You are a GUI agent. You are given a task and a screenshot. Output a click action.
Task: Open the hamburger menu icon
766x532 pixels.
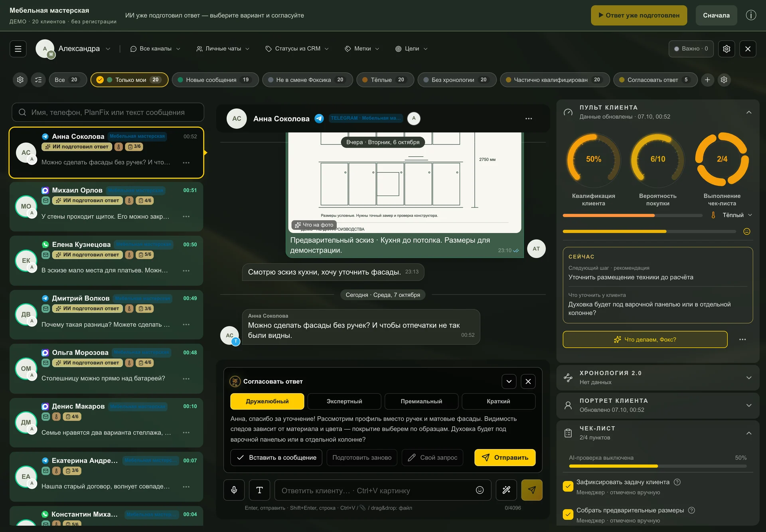coord(18,49)
